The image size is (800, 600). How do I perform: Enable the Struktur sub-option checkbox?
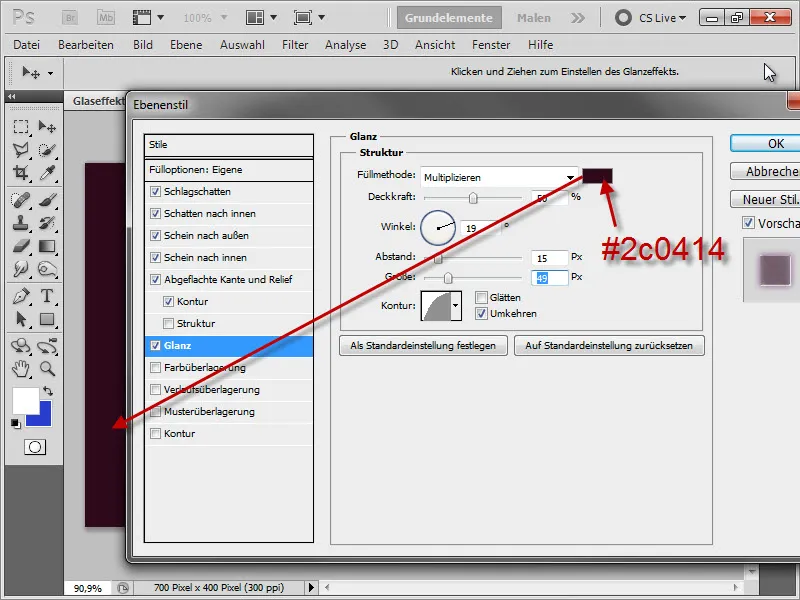point(168,323)
